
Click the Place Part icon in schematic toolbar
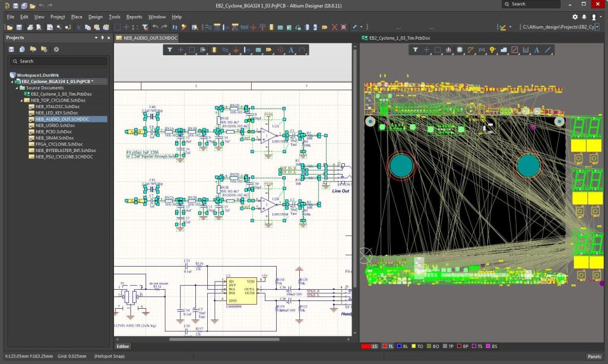pyautogui.click(x=214, y=50)
